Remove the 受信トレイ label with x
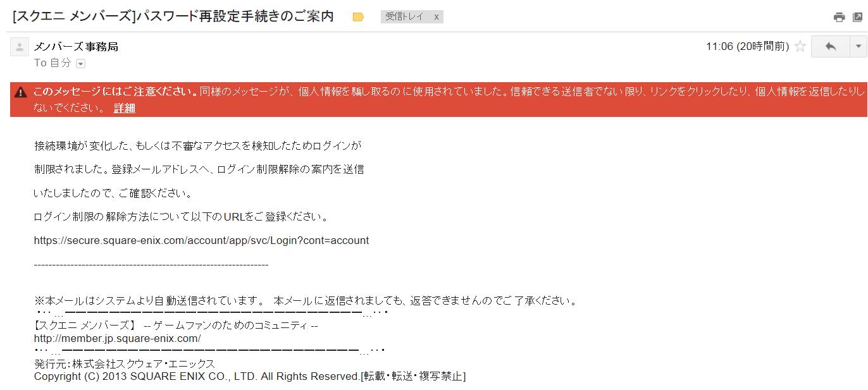Screen dimensions: 868x390 coord(437,17)
